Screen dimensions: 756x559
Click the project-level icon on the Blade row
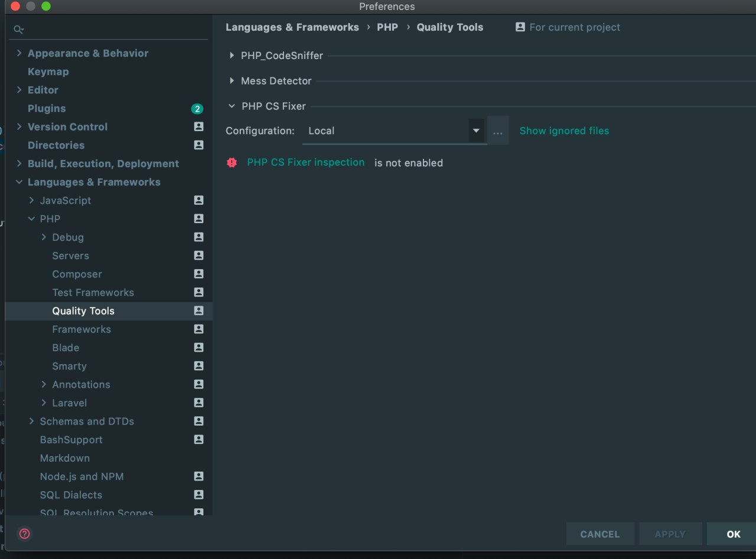pyautogui.click(x=199, y=348)
